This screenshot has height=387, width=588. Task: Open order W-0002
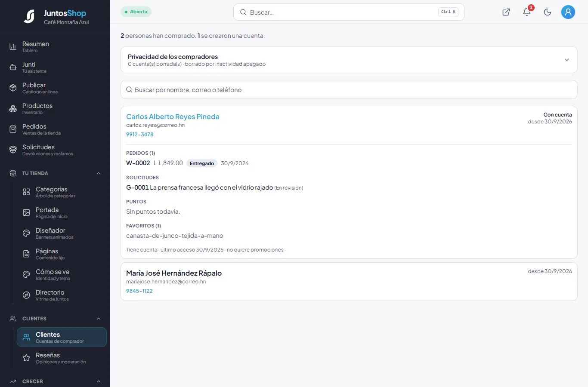(x=138, y=163)
